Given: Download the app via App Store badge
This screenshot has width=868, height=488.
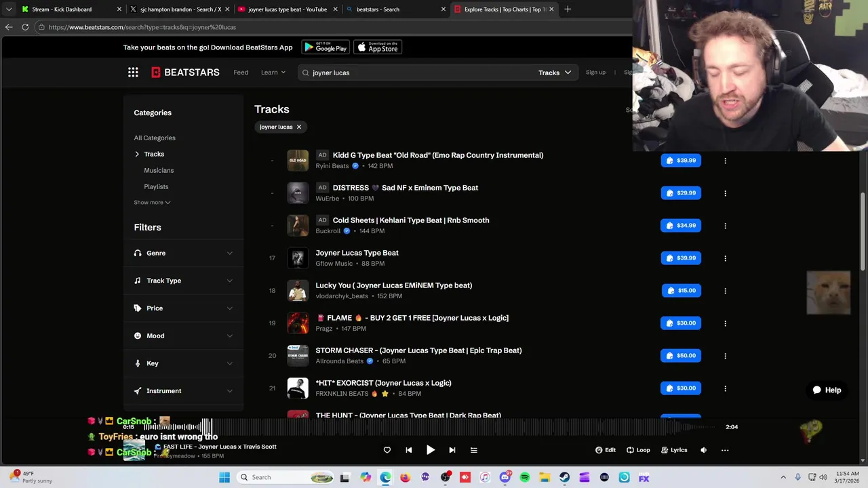Looking at the screenshot, I should (378, 47).
